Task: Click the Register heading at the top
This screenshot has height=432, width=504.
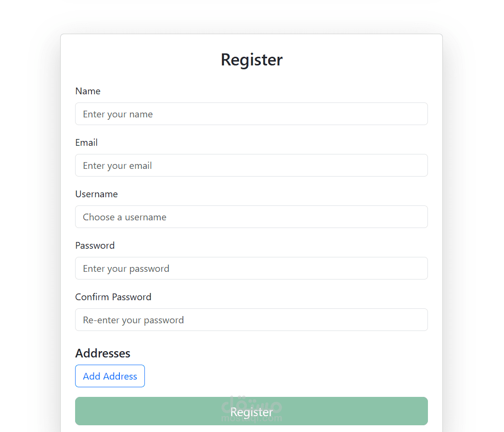Action: [x=251, y=60]
